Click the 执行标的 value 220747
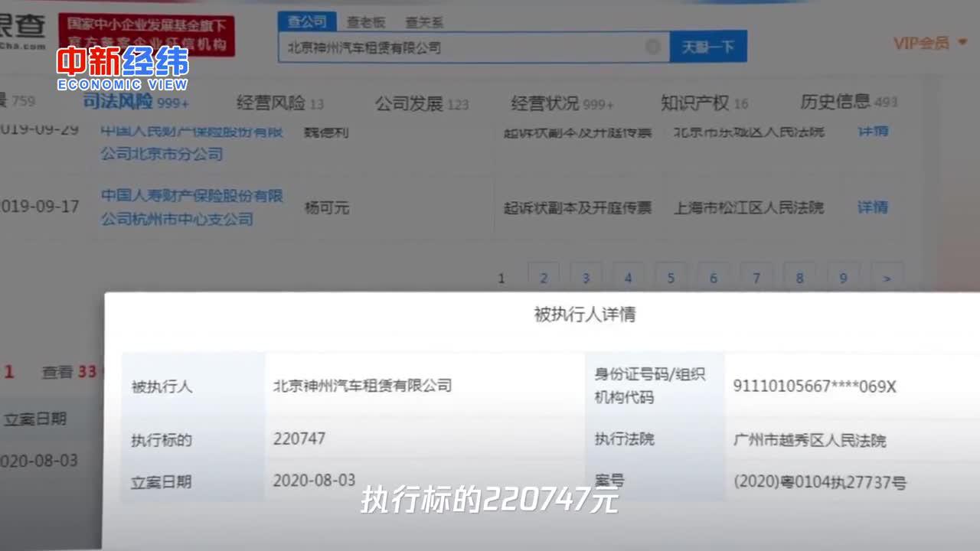The image size is (980, 551). pos(299,439)
